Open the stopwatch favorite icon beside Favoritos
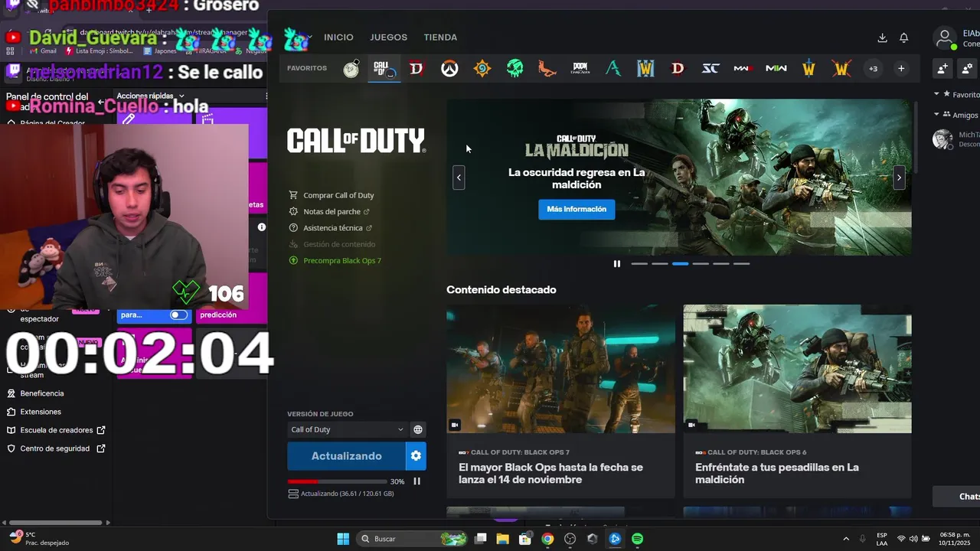 (351, 69)
